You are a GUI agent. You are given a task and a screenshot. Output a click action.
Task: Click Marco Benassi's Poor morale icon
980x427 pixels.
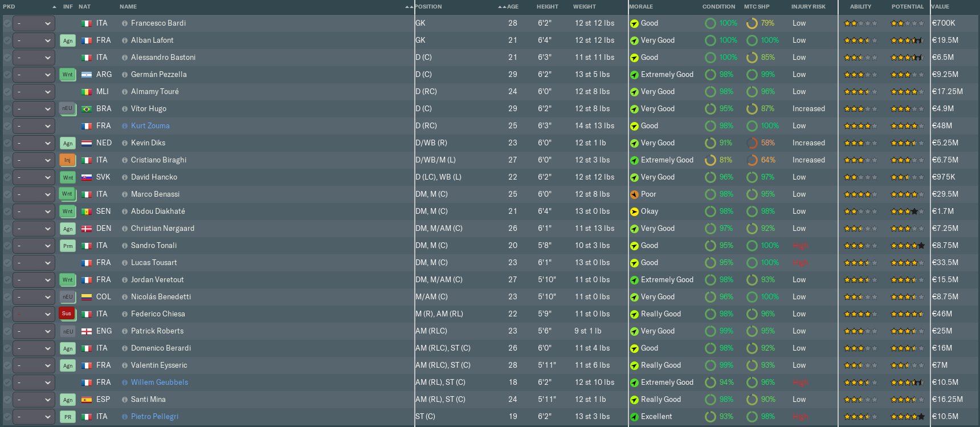click(634, 194)
